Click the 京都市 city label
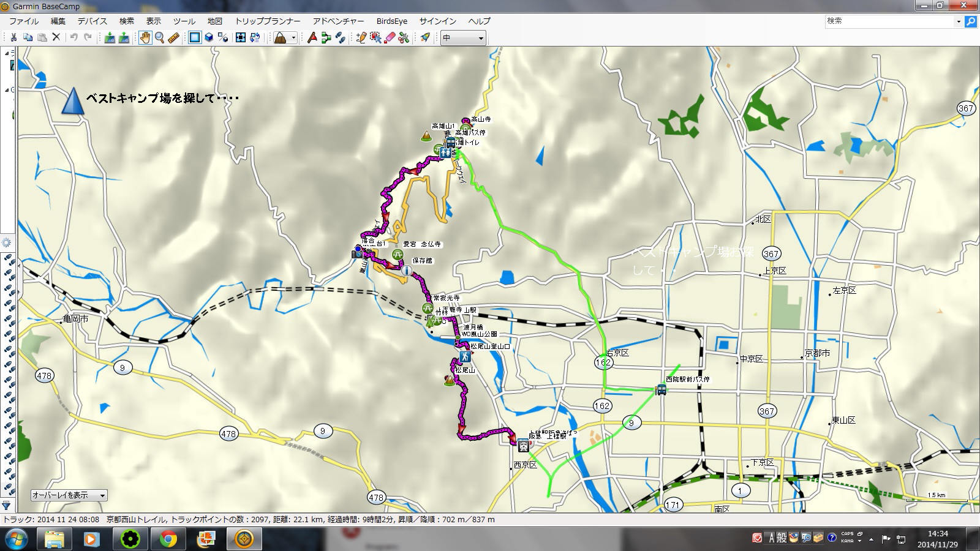This screenshot has width=980, height=551. [x=817, y=353]
